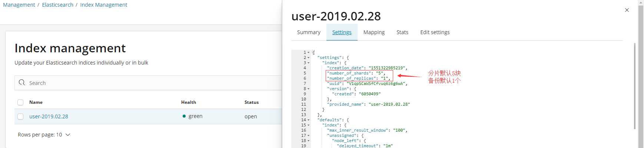Switch to the Mapping tab
The height and width of the screenshot is (148, 644).
point(374,32)
